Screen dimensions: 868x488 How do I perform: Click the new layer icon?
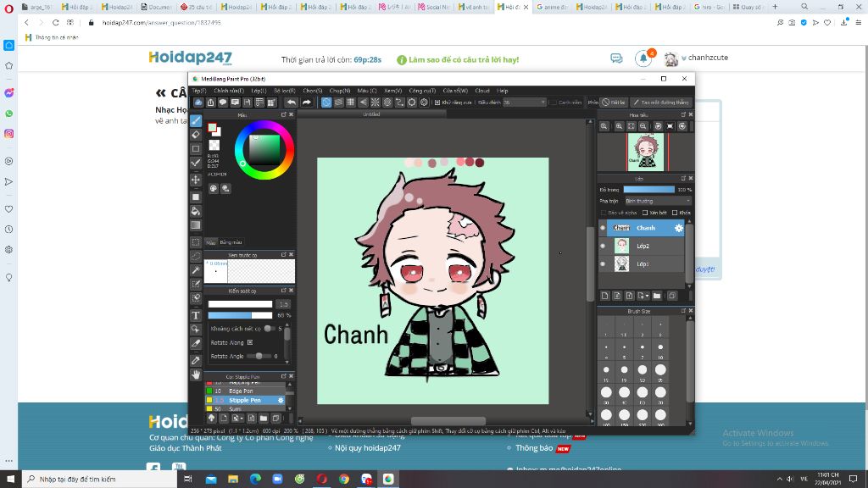pos(604,296)
